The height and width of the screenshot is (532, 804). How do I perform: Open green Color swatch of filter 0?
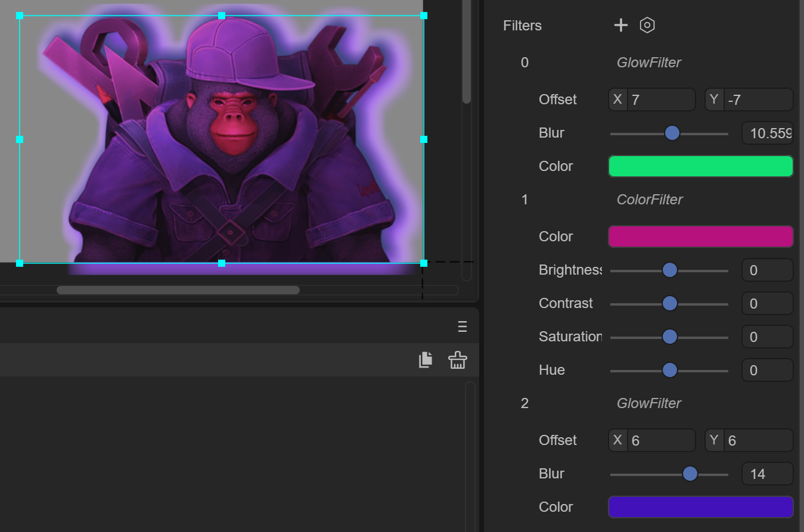click(x=701, y=166)
